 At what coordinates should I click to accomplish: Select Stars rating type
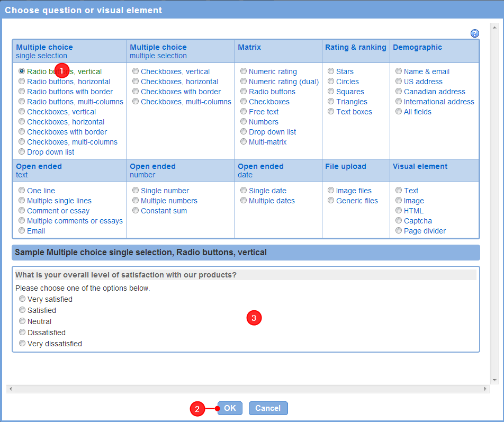[331, 71]
